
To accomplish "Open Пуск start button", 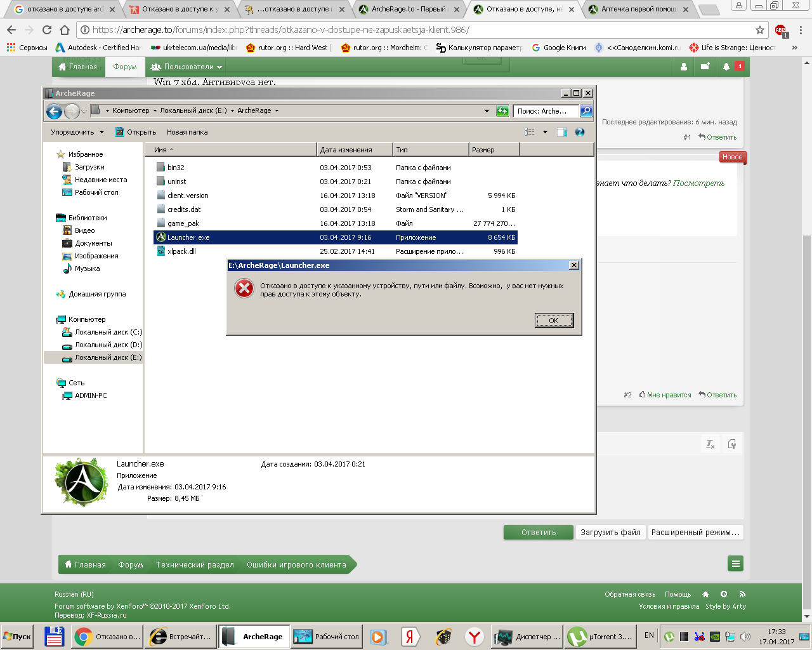I will click(x=17, y=637).
